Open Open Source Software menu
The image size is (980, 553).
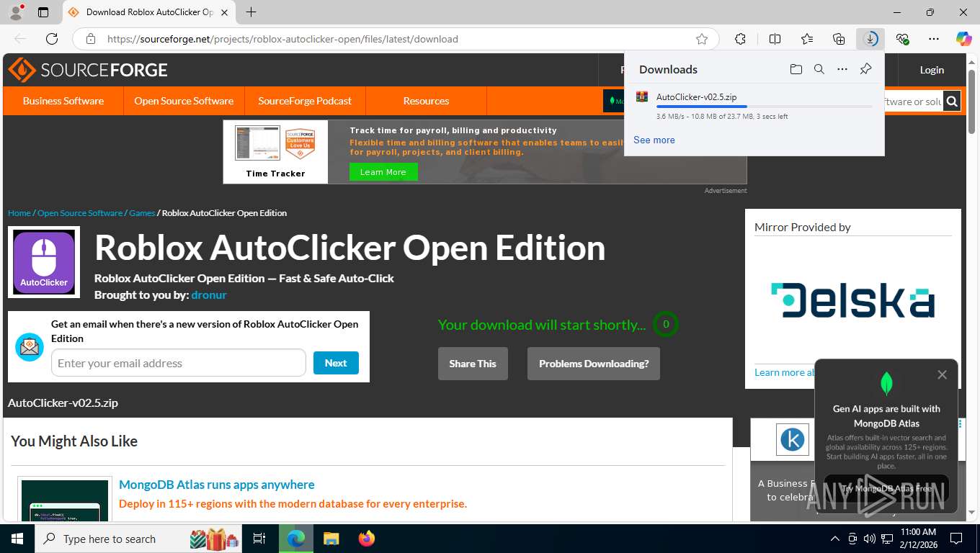tap(184, 101)
